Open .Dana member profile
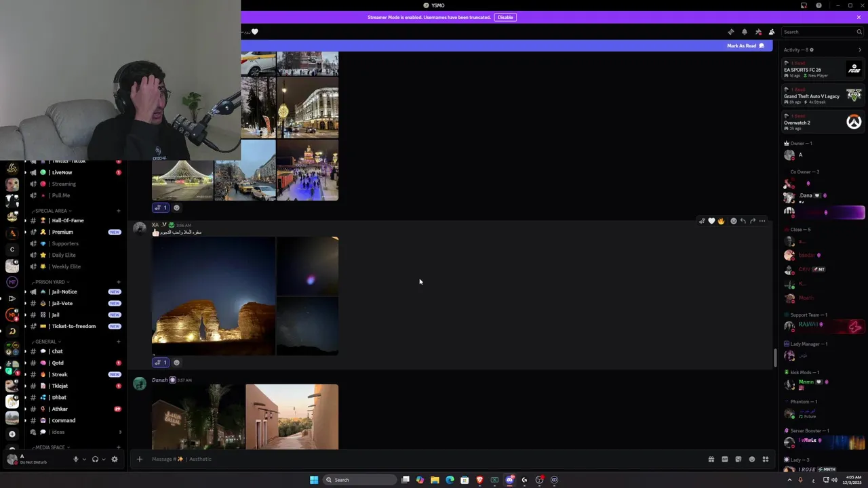 (823, 197)
